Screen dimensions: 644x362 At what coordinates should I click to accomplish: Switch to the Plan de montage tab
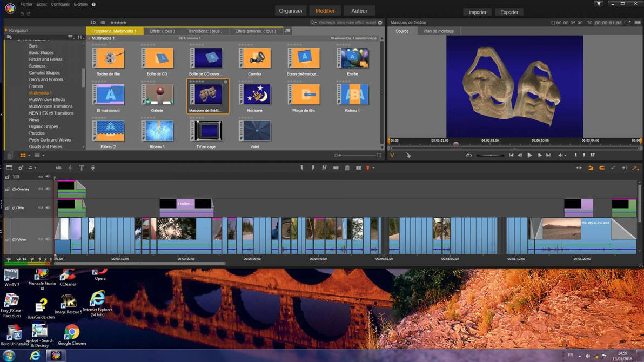pyautogui.click(x=438, y=31)
